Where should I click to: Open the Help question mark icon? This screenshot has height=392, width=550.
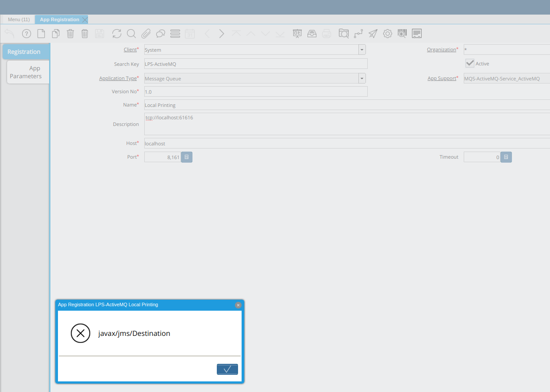(x=27, y=34)
